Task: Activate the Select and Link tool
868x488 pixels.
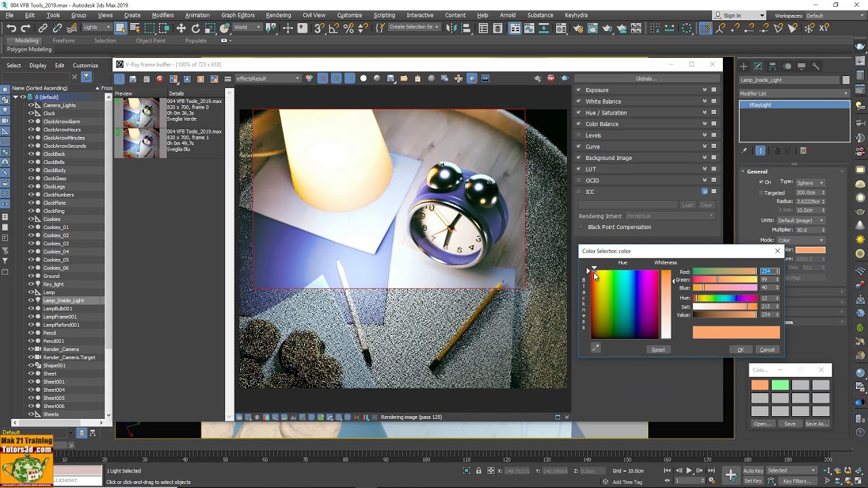Action: click(x=43, y=28)
